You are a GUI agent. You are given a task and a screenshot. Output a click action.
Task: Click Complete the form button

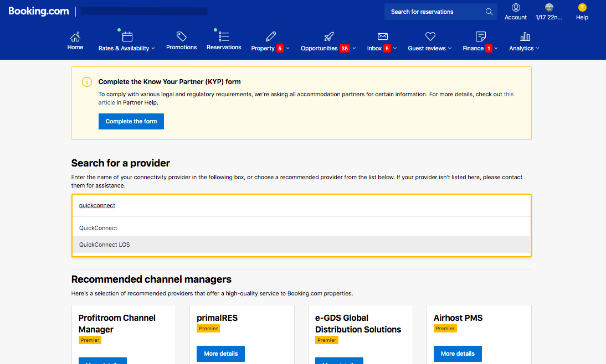(x=131, y=121)
